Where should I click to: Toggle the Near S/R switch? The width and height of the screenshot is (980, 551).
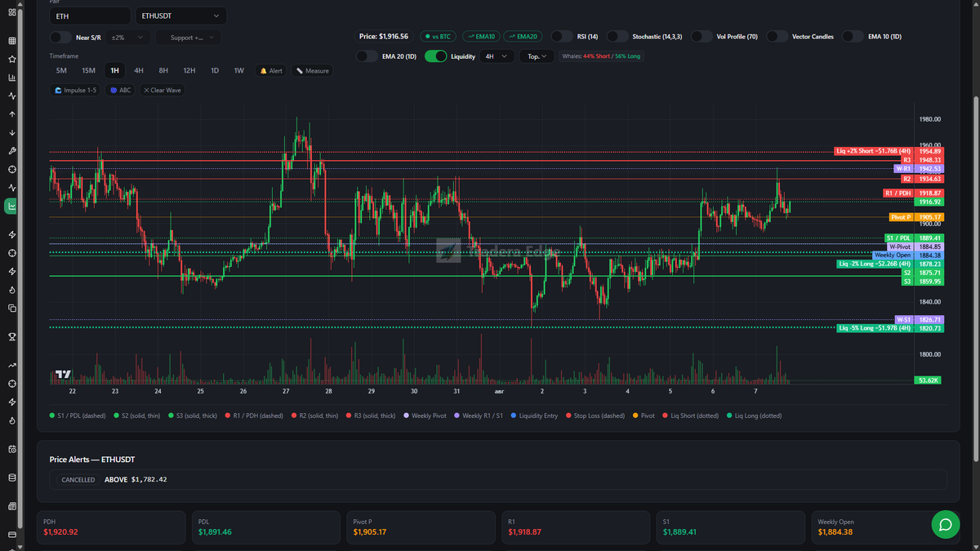(60, 38)
